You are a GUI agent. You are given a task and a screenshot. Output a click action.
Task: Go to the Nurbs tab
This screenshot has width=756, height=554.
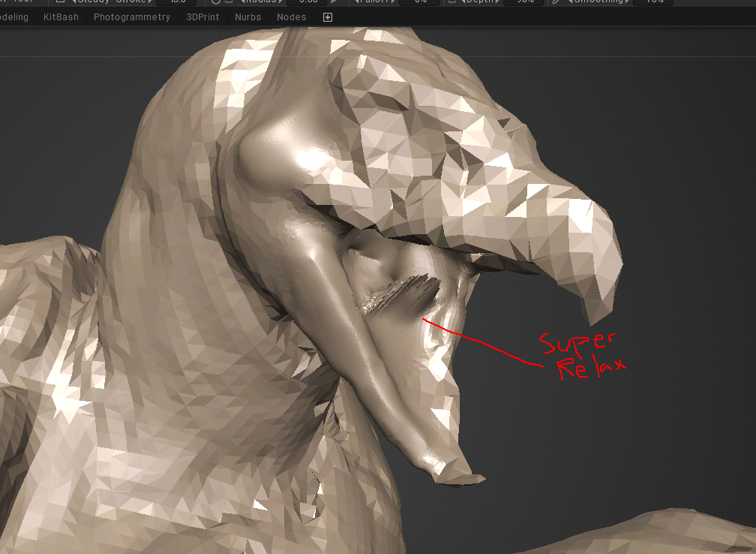pos(248,17)
